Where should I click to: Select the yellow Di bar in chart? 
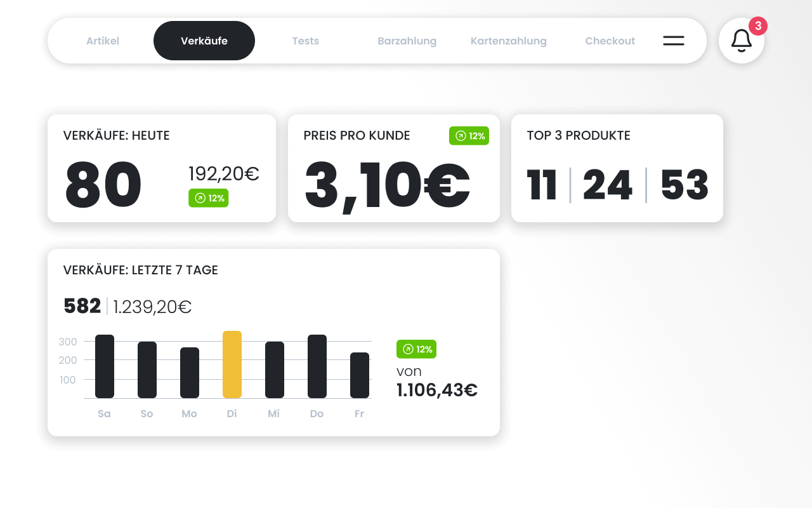tap(232, 364)
